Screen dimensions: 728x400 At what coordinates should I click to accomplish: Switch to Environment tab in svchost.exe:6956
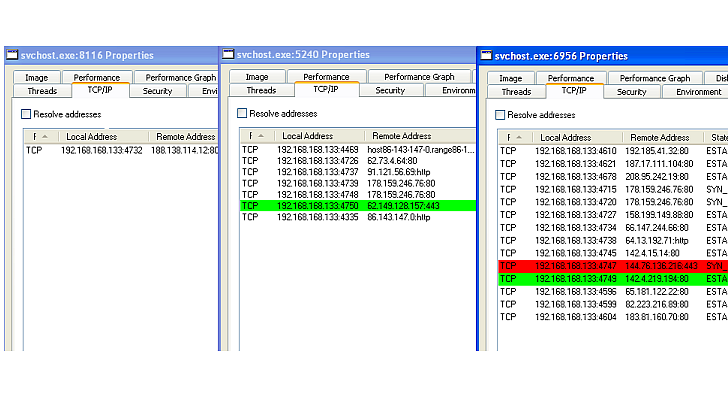pos(697,92)
